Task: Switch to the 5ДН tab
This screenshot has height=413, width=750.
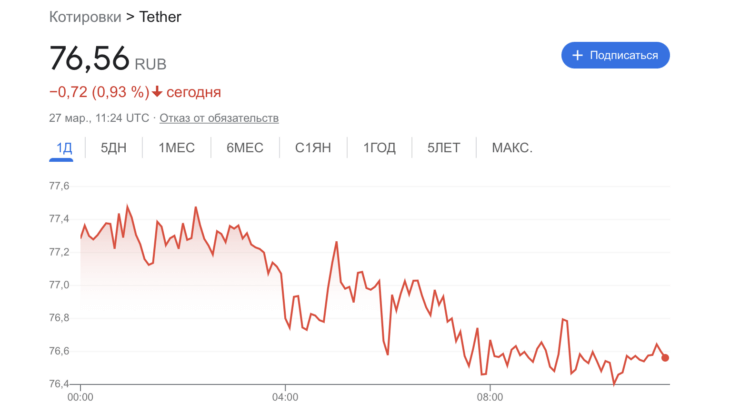Action: (113, 148)
